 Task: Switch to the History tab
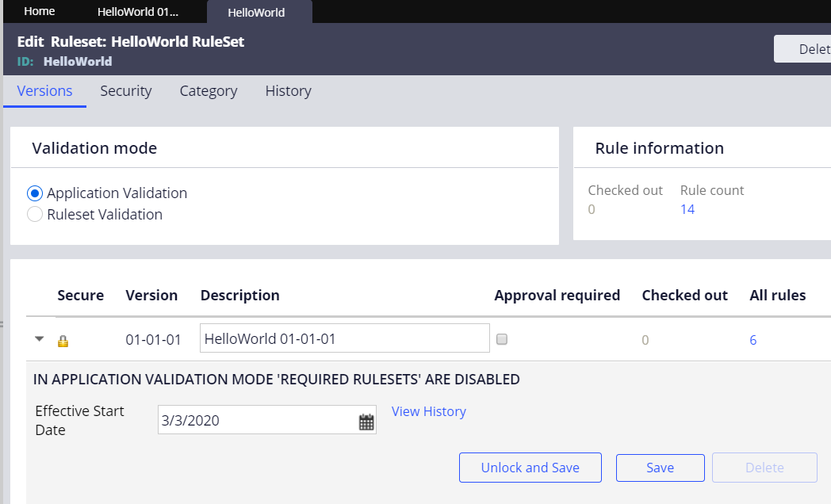[288, 90]
